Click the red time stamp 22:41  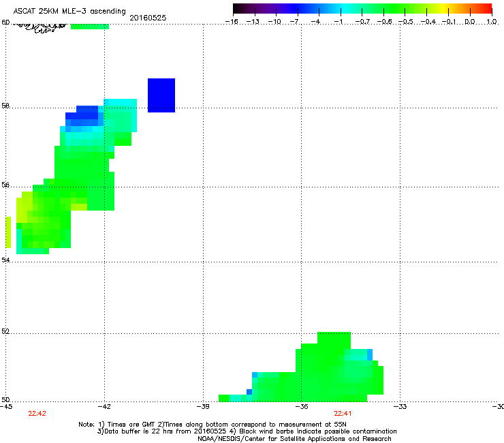pyautogui.click(x=343, y=414)
